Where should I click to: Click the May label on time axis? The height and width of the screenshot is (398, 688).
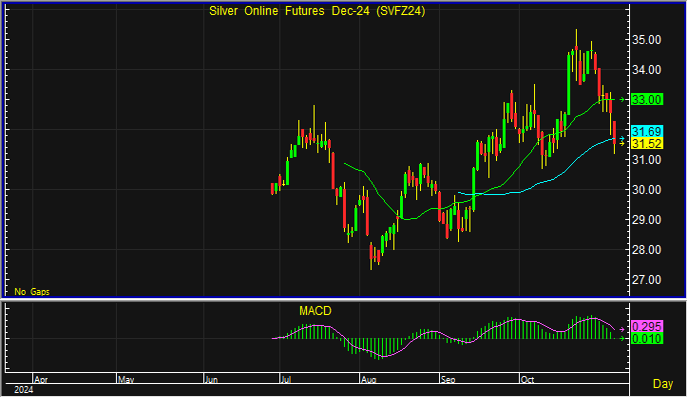pos(126,379)
